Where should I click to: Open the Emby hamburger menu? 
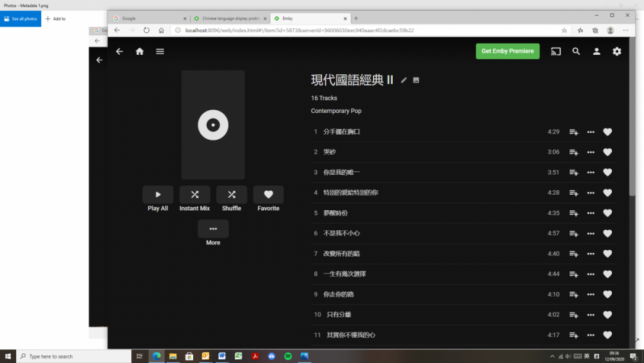point(160,52)
